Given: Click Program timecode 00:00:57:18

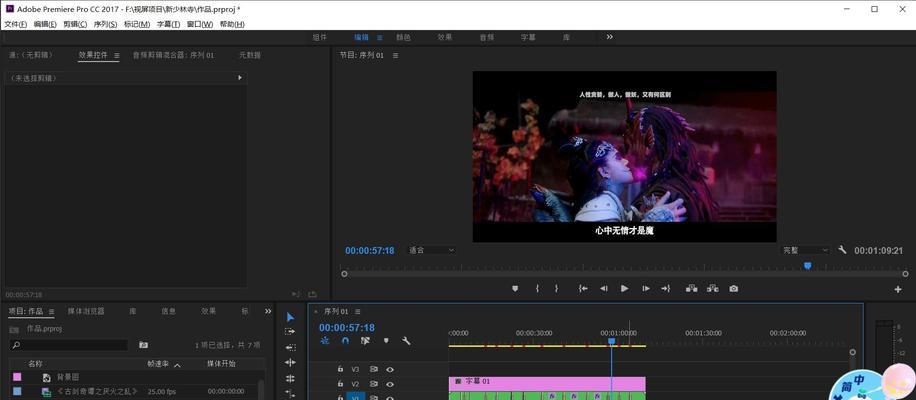Looking at the screenshot, I should pos(369,251).
